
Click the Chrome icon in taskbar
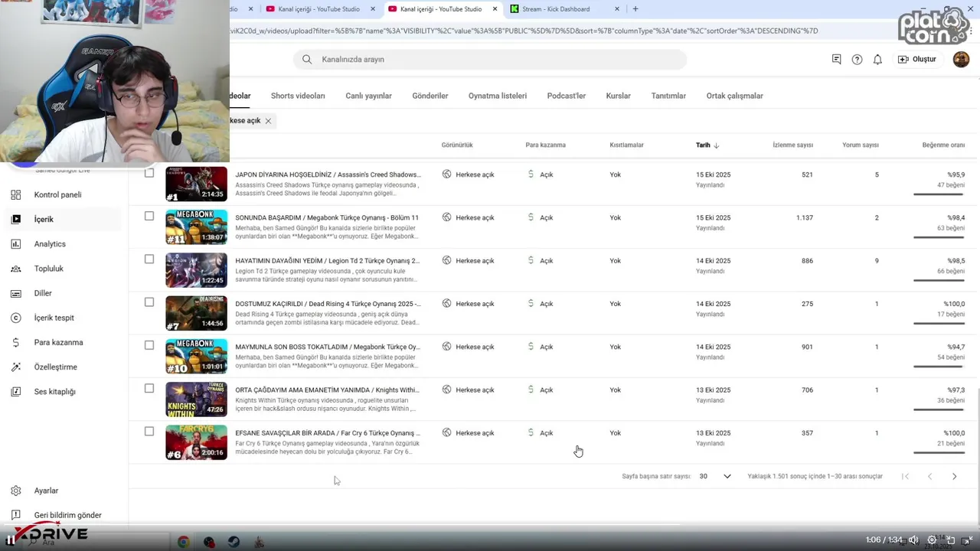pos(184,542)
